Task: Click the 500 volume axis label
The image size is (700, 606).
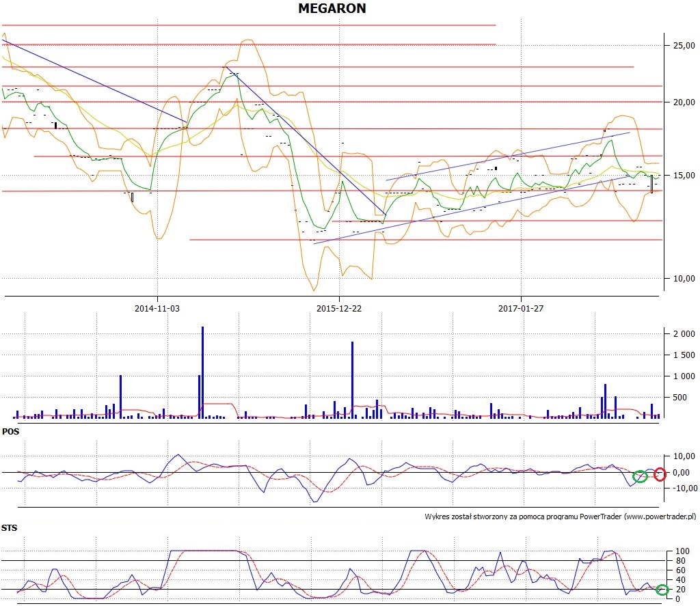Action: (679, 398)
